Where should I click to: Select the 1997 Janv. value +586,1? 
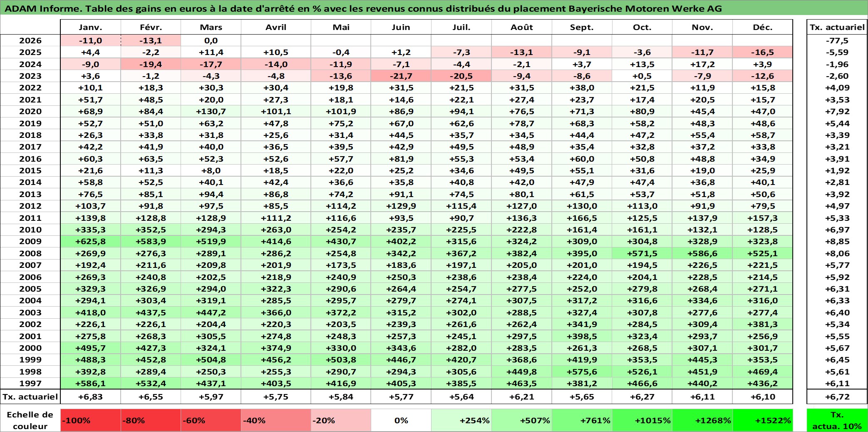91,383
